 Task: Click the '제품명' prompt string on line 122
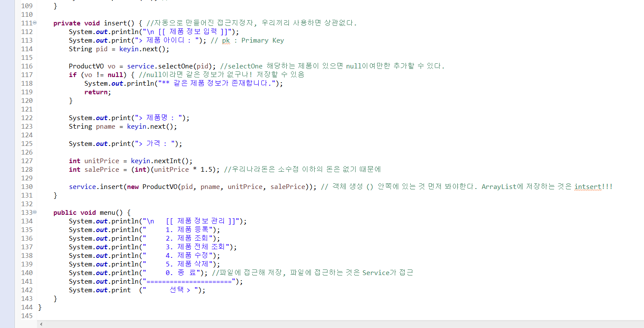(157, 118)
